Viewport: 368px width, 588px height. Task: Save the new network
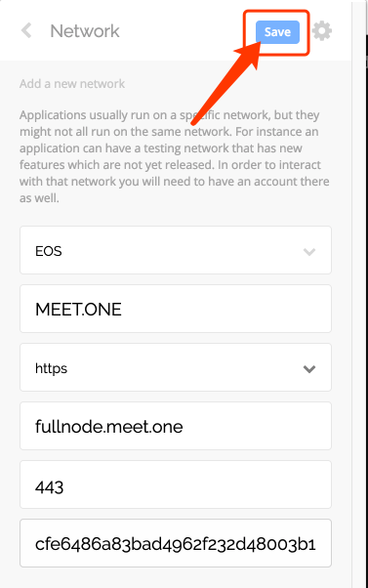pos(277,32)
